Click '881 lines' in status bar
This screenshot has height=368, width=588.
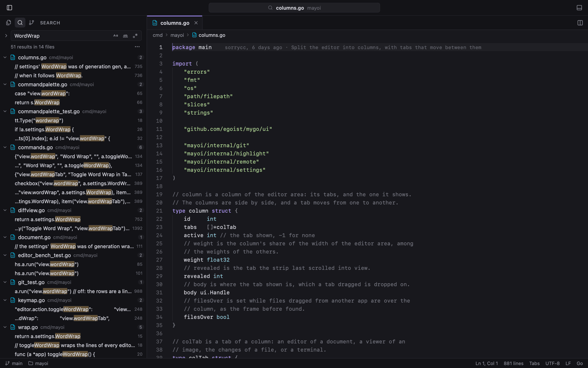(513, 363)
